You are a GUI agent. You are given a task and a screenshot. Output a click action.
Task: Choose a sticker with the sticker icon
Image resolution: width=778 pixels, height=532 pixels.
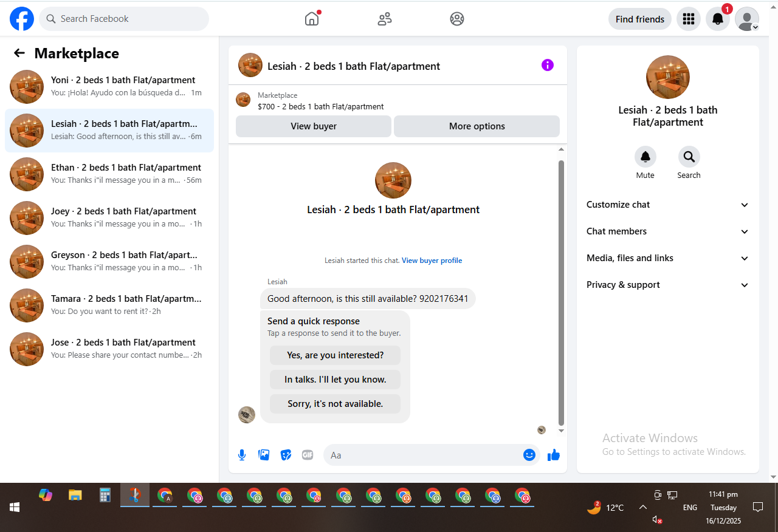[286, 455]
